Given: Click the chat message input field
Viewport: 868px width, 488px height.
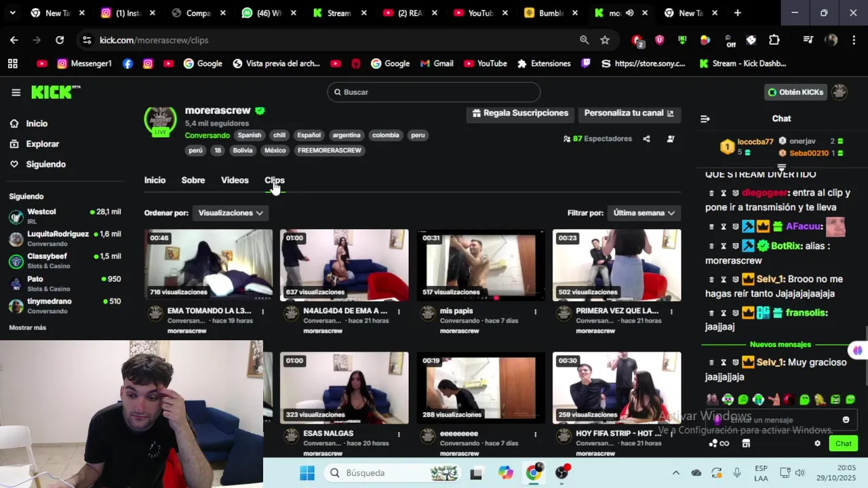Looking at the screenshot, I should click(780, 420).
